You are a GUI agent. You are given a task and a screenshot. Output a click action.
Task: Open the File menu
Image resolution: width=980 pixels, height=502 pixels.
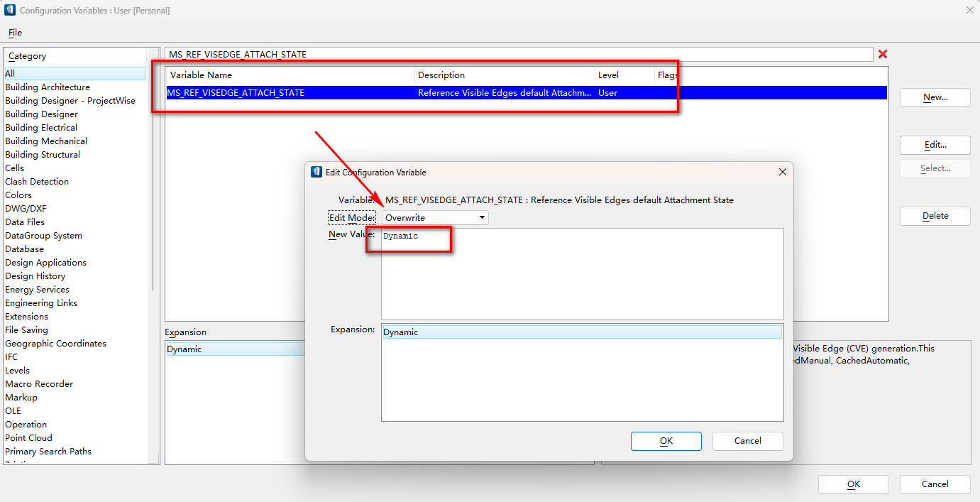pyautogui.click(x=15, y=32)
